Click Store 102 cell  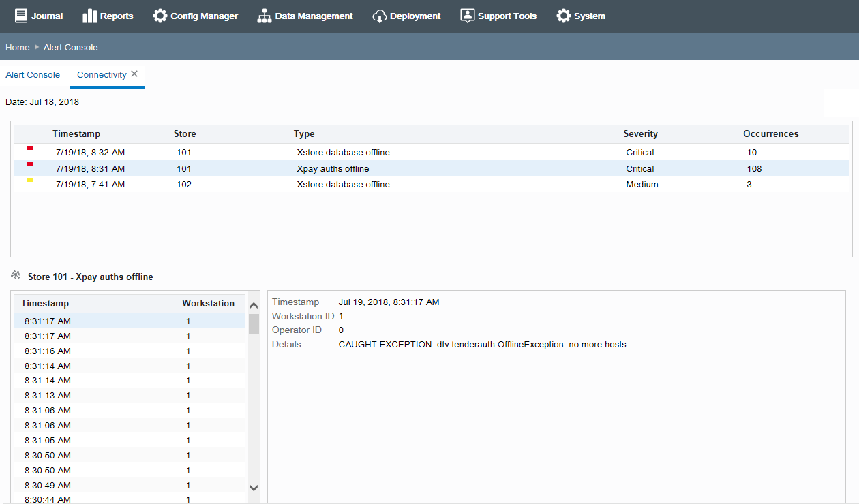184,185
